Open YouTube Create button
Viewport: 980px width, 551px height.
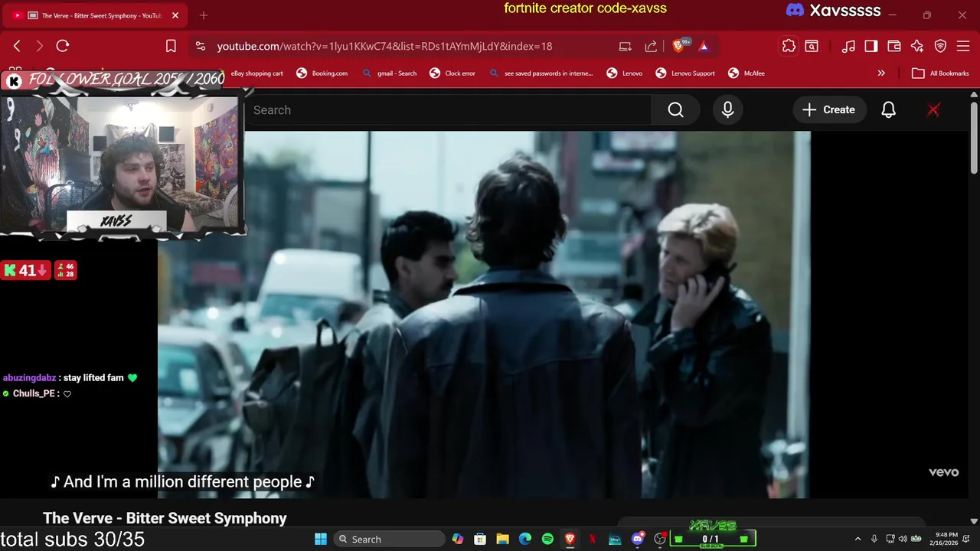tap(829, 110)
